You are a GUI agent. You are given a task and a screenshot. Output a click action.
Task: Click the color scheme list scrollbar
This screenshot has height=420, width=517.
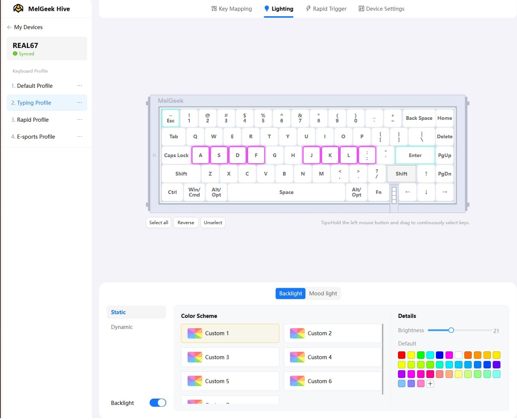click(x=383, y=359)
